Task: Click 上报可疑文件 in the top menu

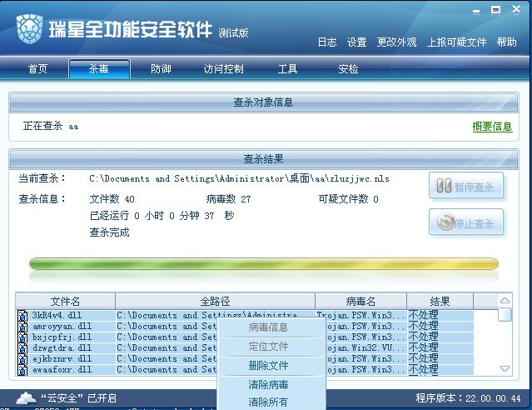Action: (x=456, y=42)
